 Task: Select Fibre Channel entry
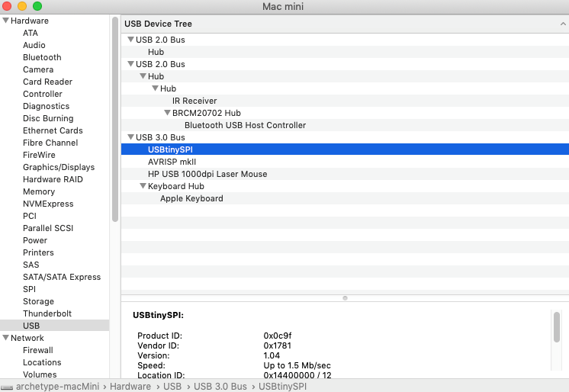50,143
